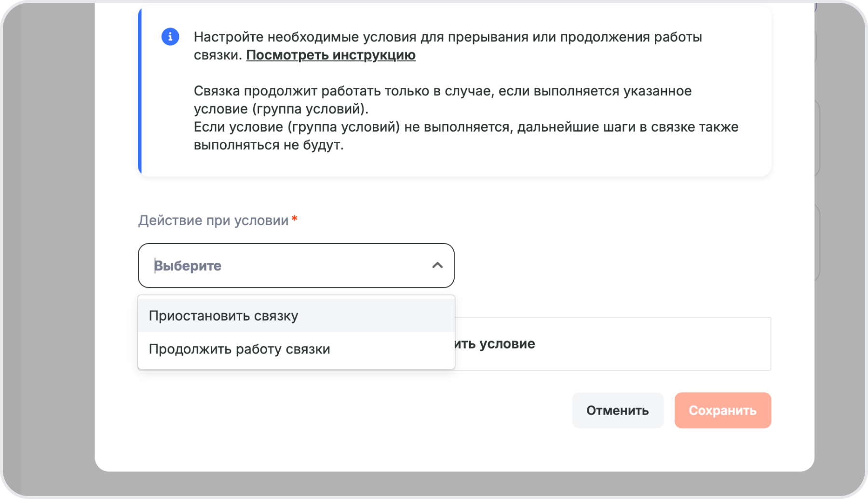Collapse dropdown with the chevron-up arrow
This screenshot has width=868, height=499.
point(437,265)
